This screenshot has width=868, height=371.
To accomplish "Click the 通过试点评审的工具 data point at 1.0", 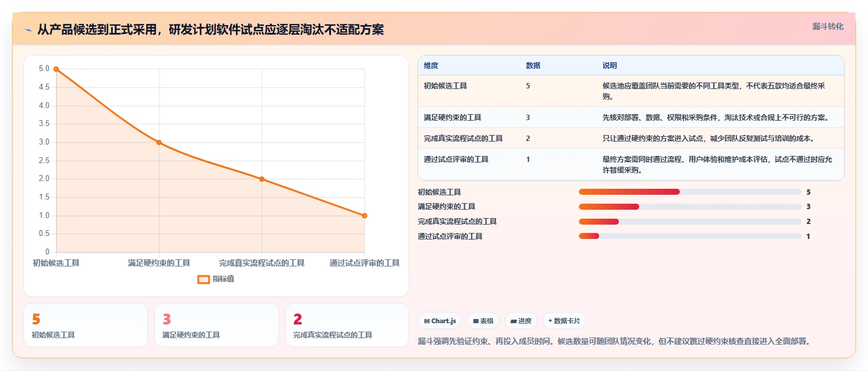I will [364, 216].
